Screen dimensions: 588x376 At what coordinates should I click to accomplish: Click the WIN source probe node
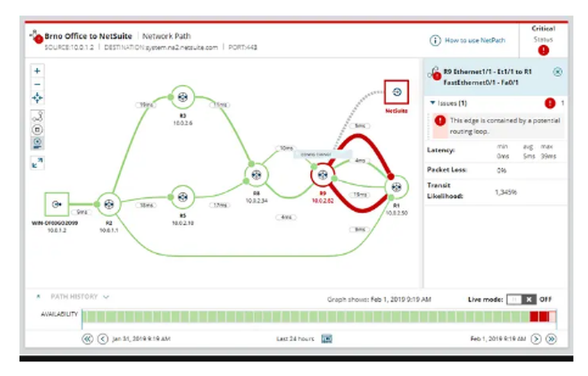pyautogui.click(x=56, y=205)
